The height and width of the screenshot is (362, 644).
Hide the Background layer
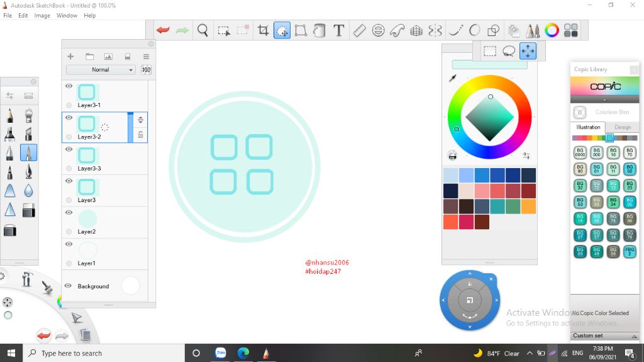tap(68, 286)
